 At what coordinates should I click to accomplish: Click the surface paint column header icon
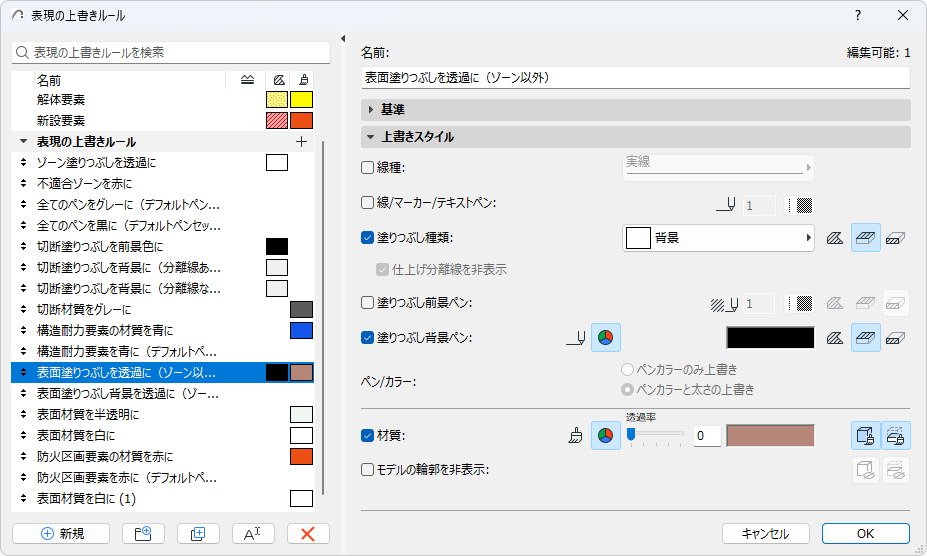coord(303,80)
